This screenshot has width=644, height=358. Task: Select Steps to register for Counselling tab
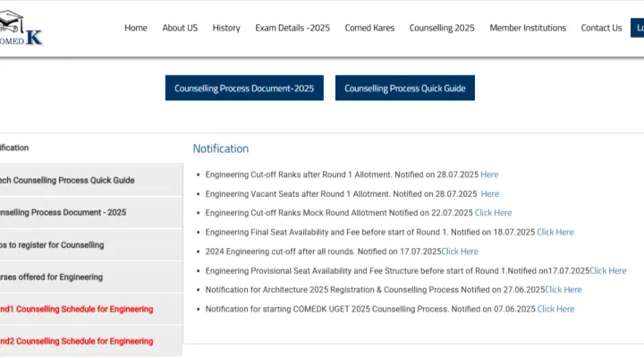tap(91, 245)
